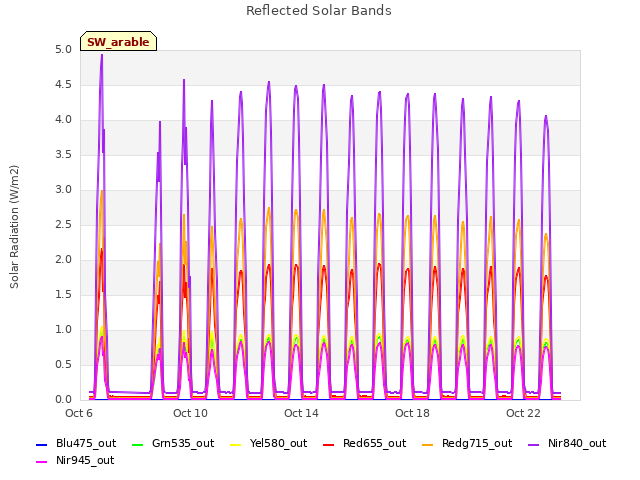
Task: Click the 2.5 y-axis tick label
Action: [63, 224]
